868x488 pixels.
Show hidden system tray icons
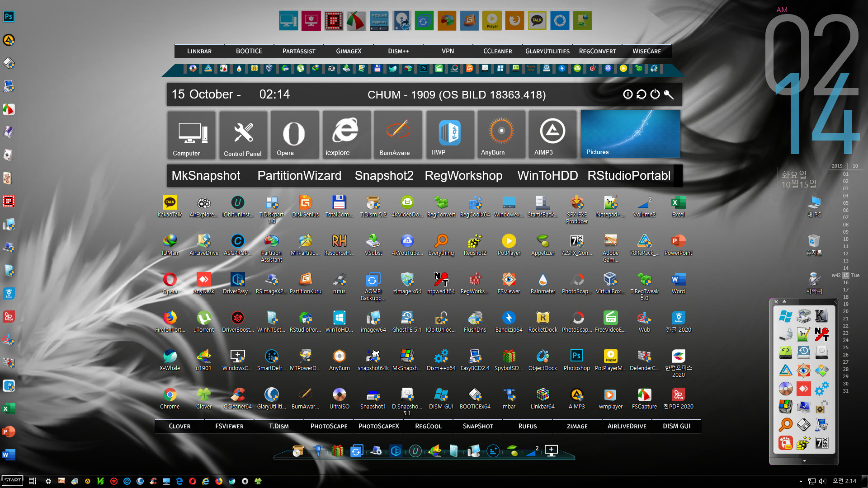click(x=801, y=481)
